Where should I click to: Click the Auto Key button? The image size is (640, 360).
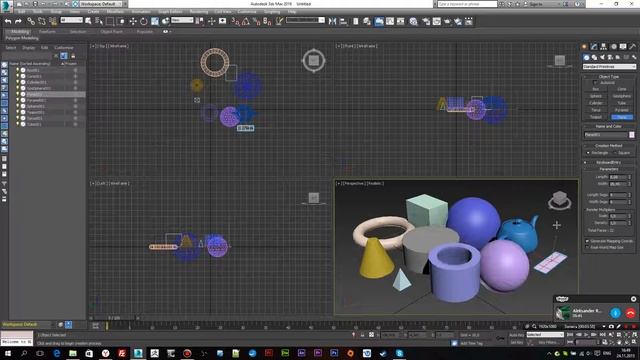tap(516, 335)
